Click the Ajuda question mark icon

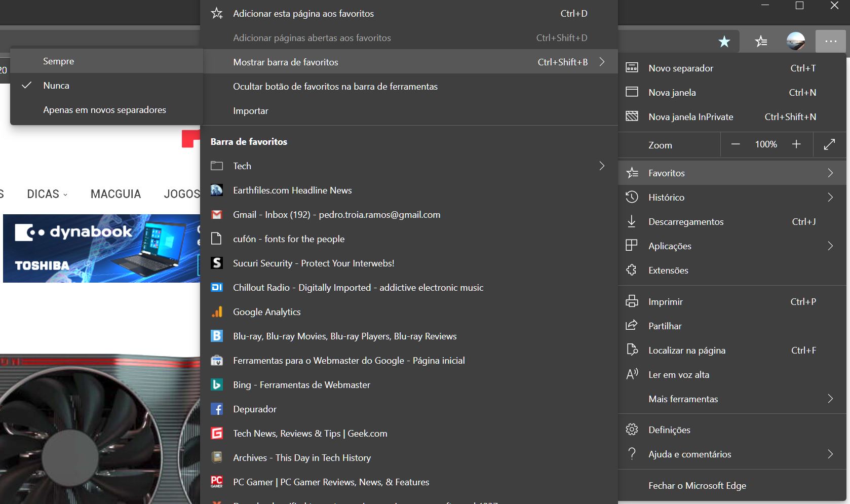click(x=632, y=453)
